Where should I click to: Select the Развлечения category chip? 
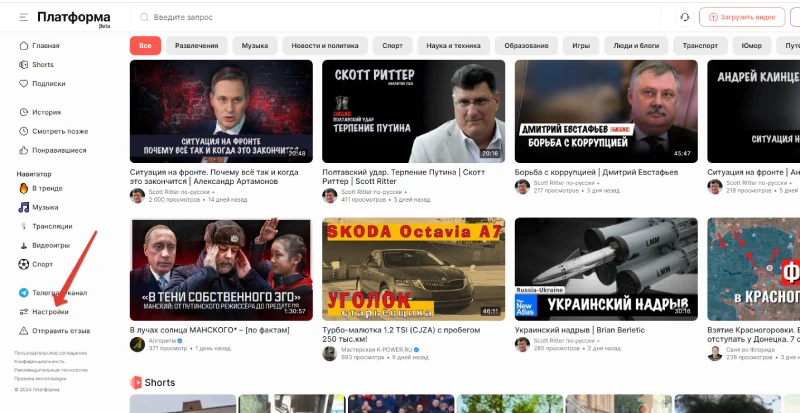(x=196, y=45)
